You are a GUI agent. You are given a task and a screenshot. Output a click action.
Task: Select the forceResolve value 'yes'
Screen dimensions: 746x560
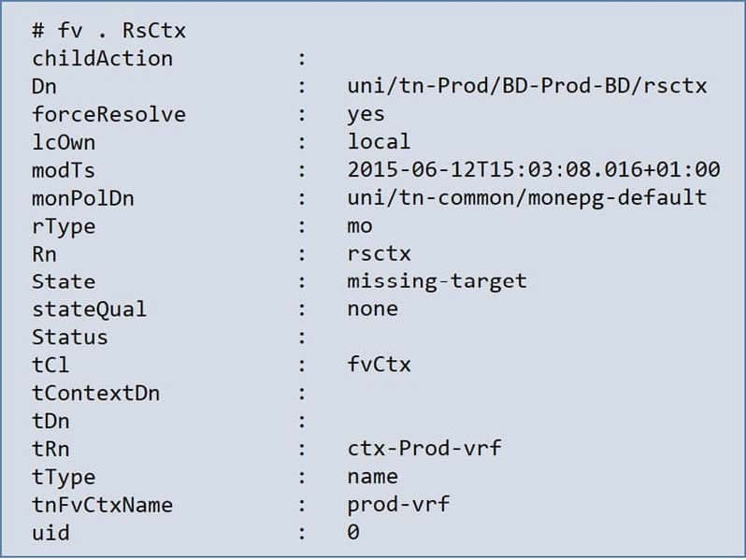366,114
